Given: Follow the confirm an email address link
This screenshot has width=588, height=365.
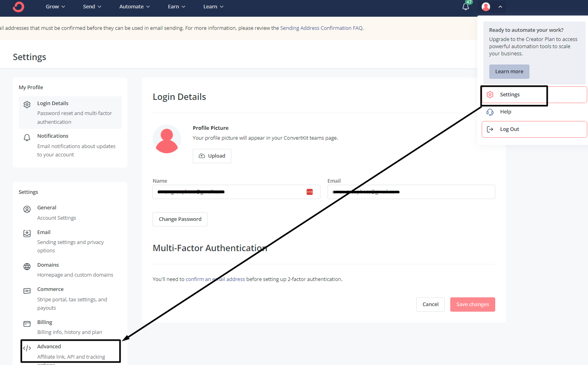Looking at the screenshot, I should point(215,279).
